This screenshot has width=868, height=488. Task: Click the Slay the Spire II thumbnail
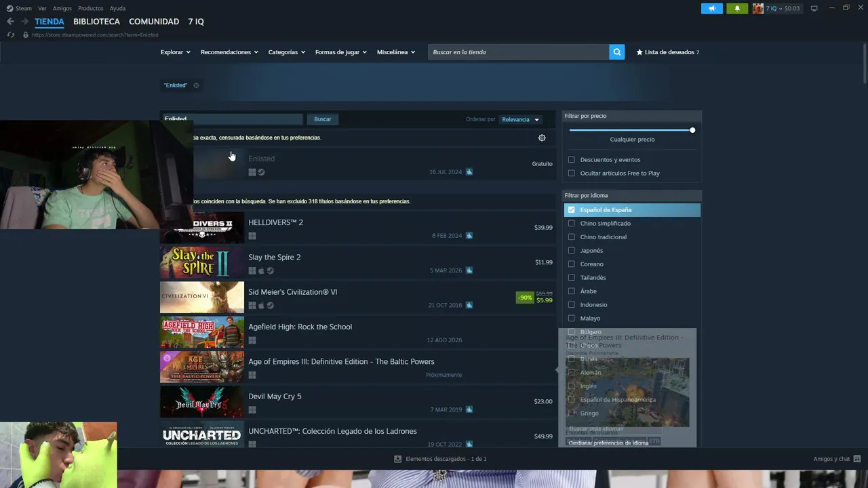[202, 262]
